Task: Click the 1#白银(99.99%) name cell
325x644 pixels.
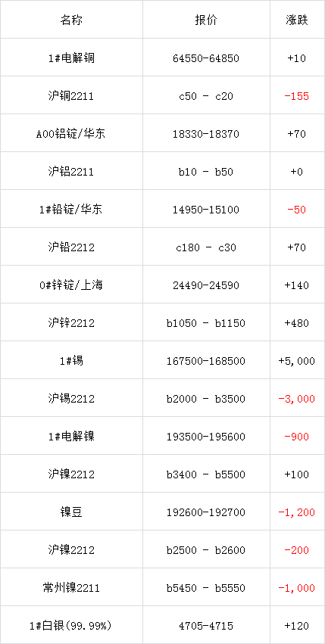Action: click(x=71, y=626)
